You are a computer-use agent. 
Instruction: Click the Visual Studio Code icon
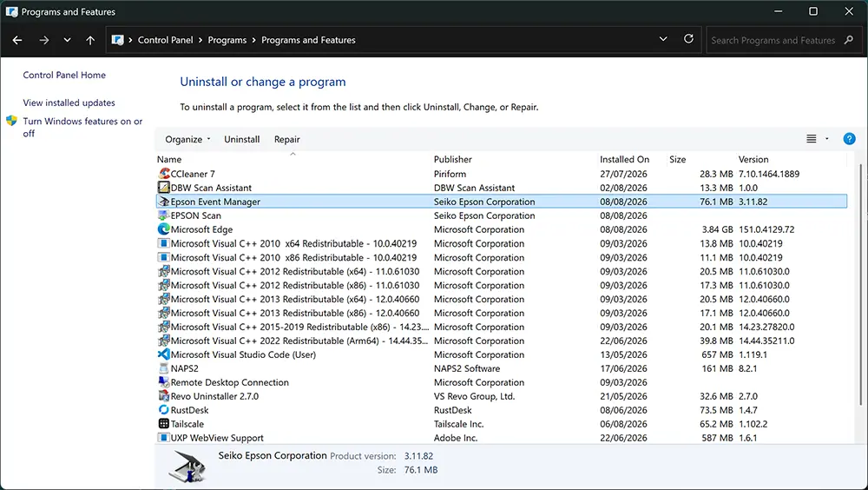click(164, 354)
